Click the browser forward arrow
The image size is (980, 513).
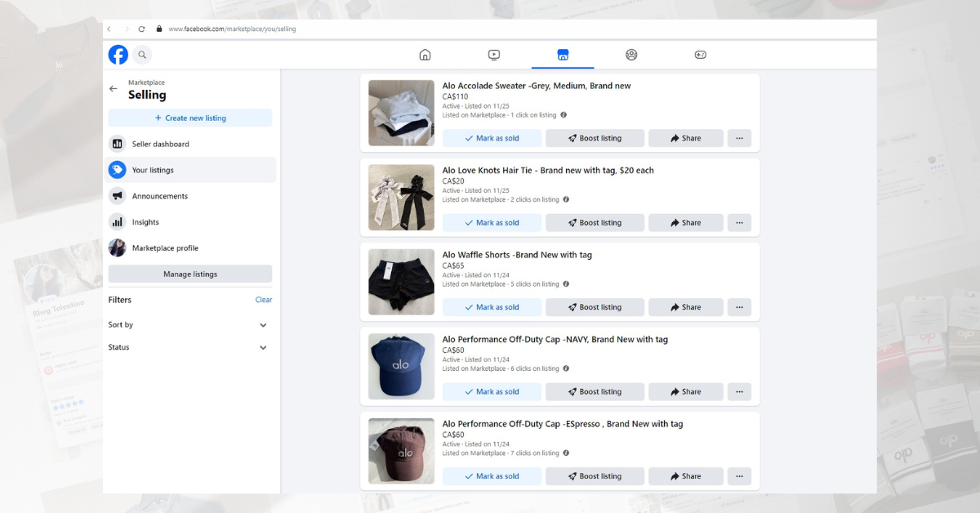[126, 29]
